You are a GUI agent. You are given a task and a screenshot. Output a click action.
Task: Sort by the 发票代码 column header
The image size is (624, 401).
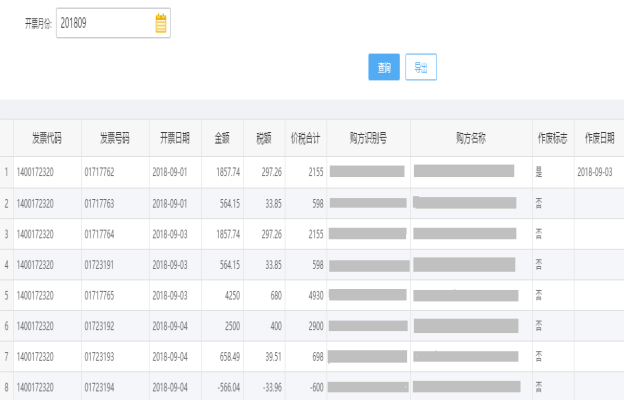click(x=47, y=138)
